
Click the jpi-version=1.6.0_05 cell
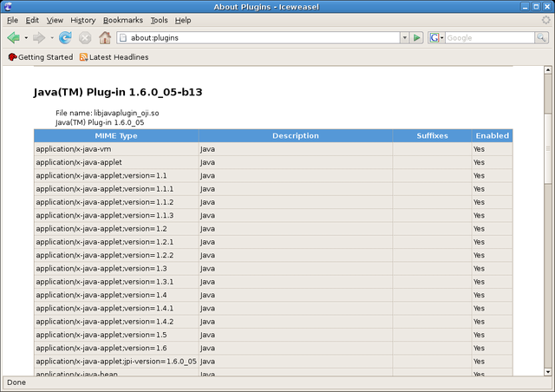(116, 362)
